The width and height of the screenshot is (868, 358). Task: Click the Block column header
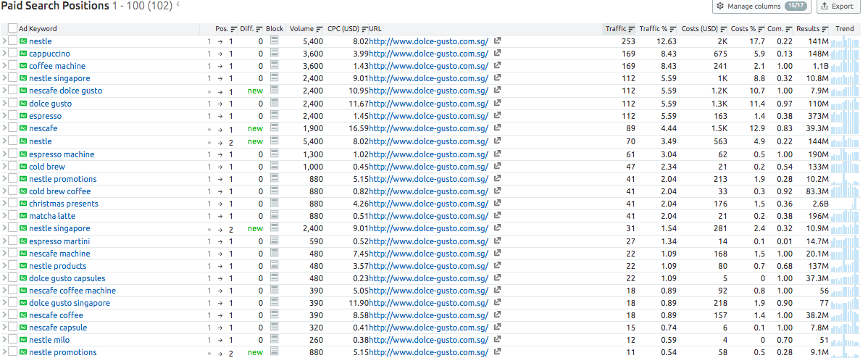[x=275, y=29]
